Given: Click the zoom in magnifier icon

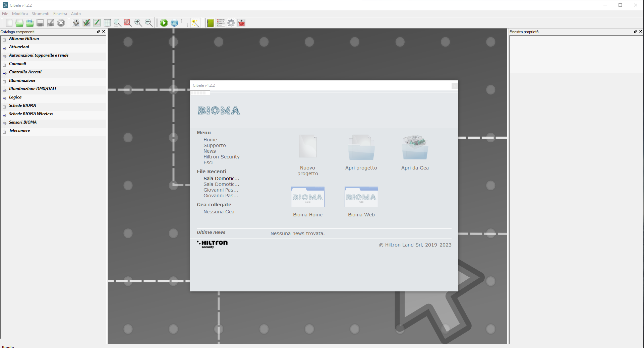Looking at the screenshot, I should tap(138, 23).
